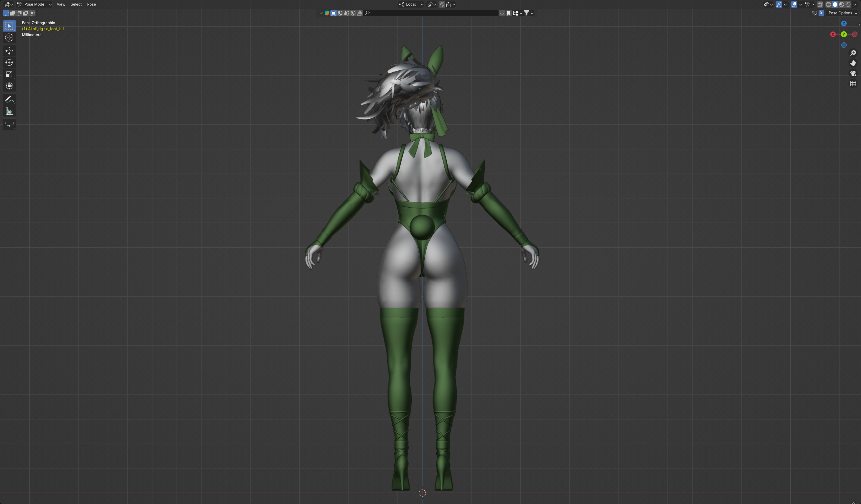
Task: Select the Measure tool
Action: pyautogui.click(x=9, y=111)
